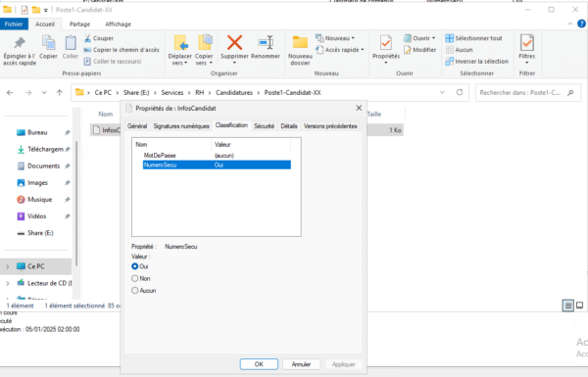Click Inverser la sélection
Image resolution: width=588 pixels, height=377 pixels.
476,61
